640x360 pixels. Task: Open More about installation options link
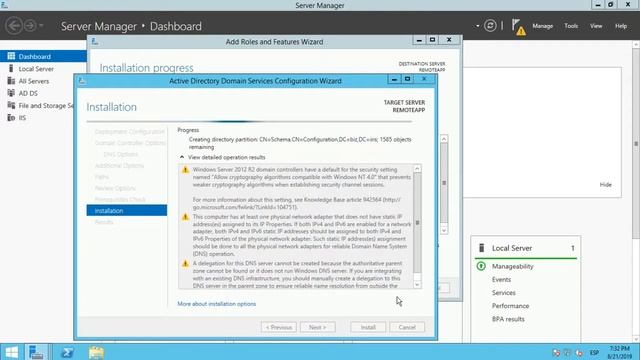(x=216, y=304)
